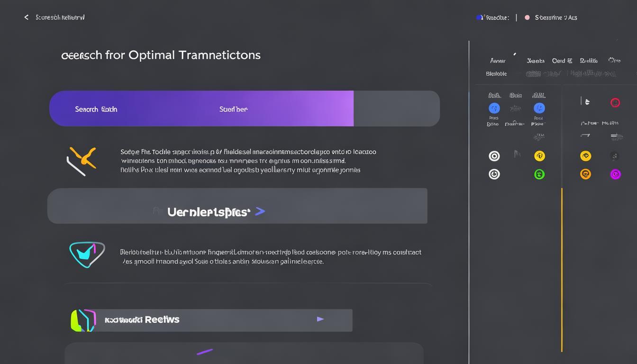The width and height of the screenshot is (637, 364).
Task: Toggle the pink dot indicator in the header
Action: pyautogui.click(x=527, y=18)
